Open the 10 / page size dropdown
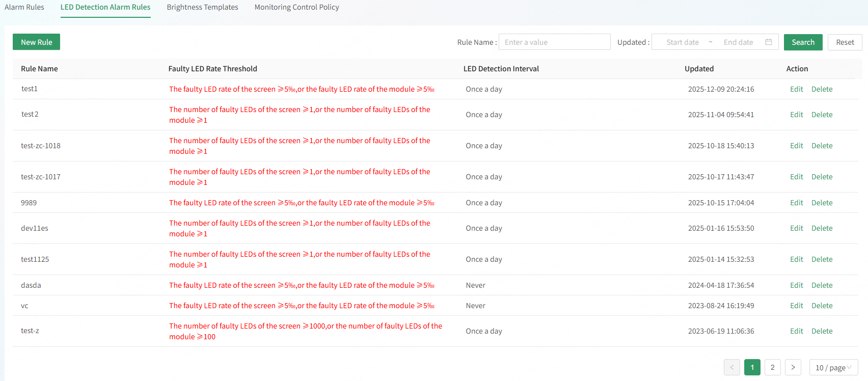 833,367
